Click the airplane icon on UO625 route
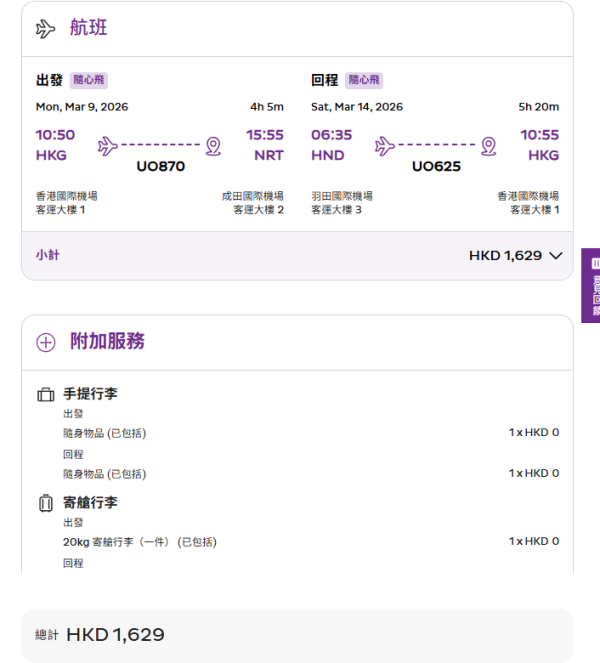 tap(384, 146)
